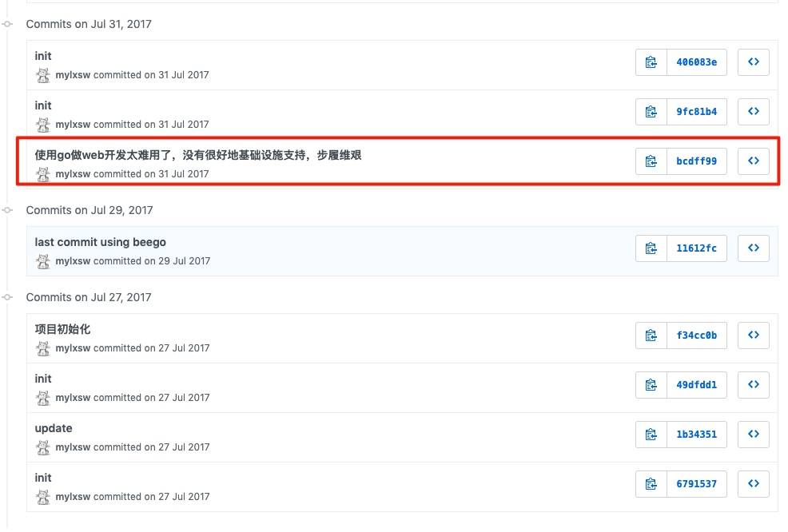
Task: Open the '项目初始化' commit title
Action: point(62,329)
